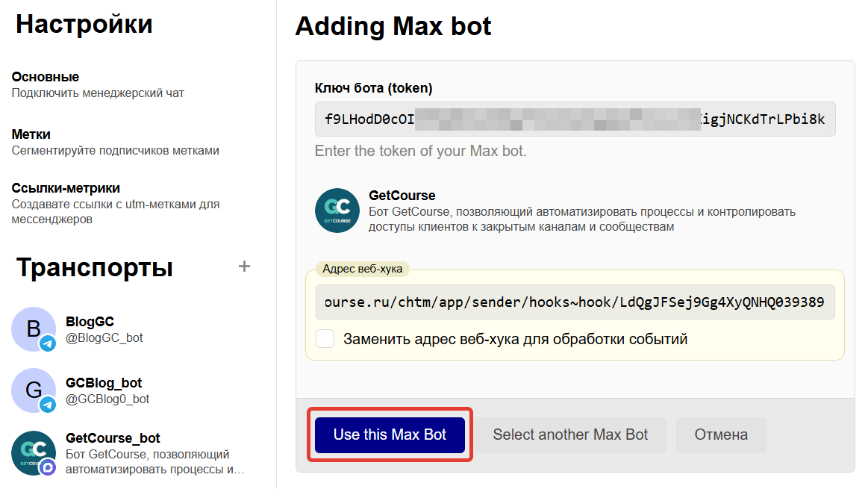Click the plus icon next to Транспорты
Viewport: 868px width, 489px height.
244,267
